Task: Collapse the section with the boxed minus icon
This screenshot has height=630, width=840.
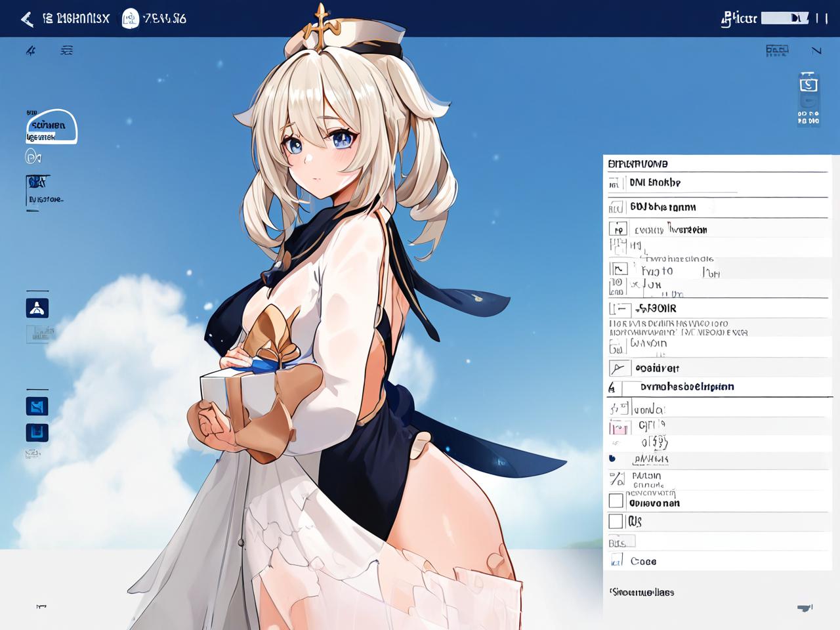Action: click(x=619, y=308)
